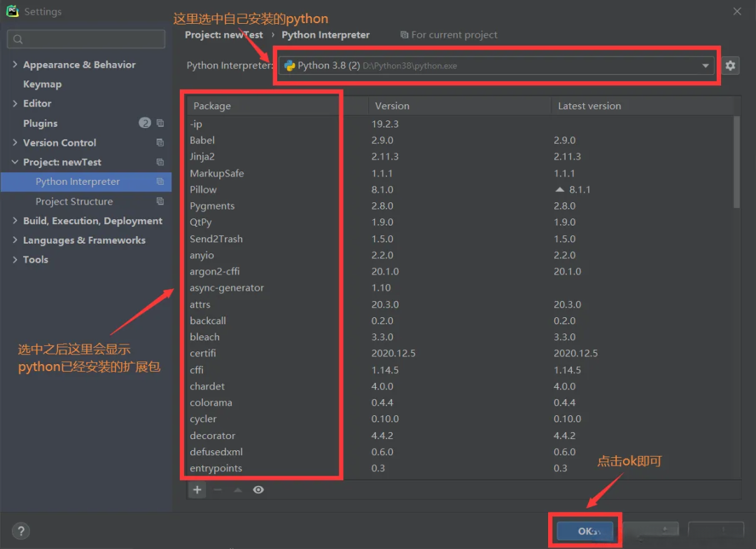This screenshot has height=549, width=756.
Task: Select the attrs package row
Action: coord(460,305)
